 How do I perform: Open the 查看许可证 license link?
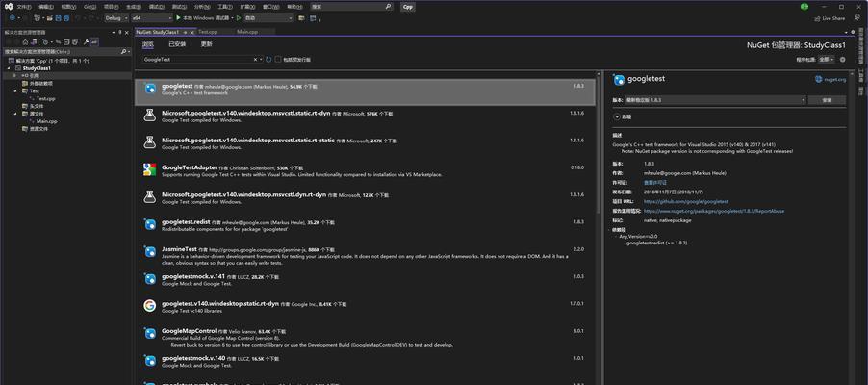pos(655,183)
